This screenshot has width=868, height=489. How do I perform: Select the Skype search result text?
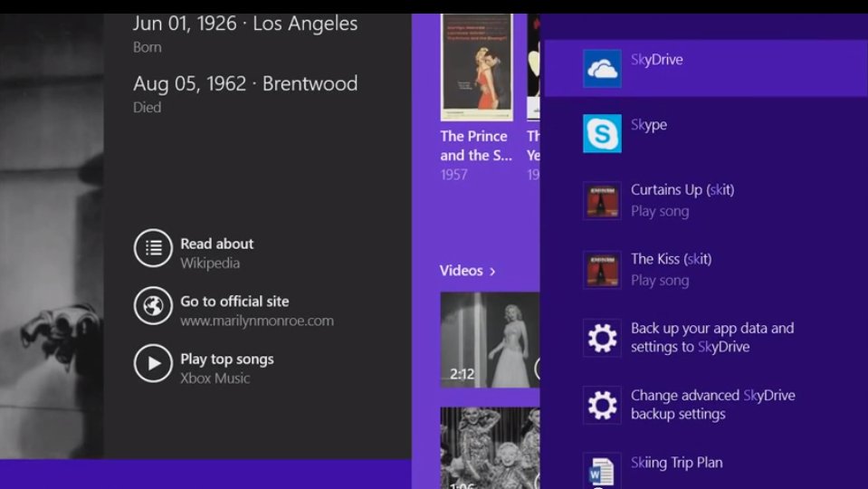pyautogui.click(x=649, y=125)
